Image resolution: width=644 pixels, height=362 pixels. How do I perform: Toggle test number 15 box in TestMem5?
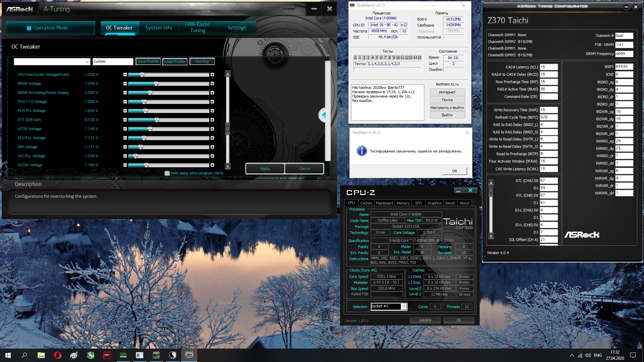(419, 58)
